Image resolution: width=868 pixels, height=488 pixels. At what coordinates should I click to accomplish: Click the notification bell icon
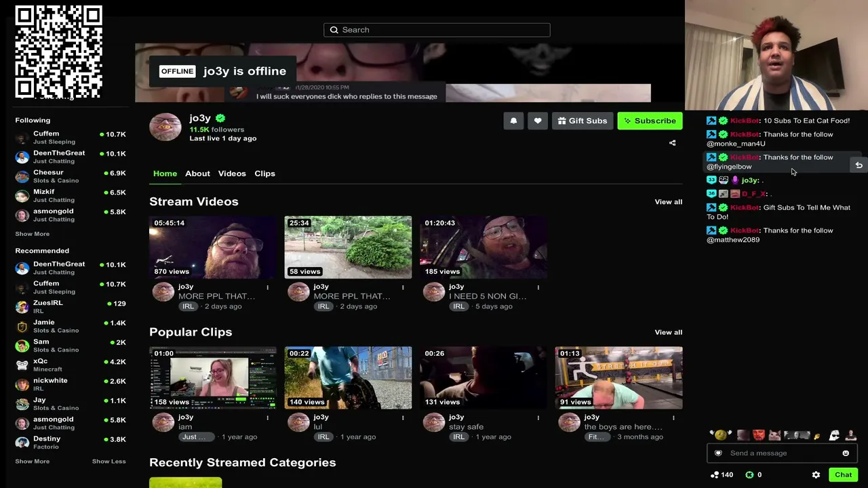[513, 121]
